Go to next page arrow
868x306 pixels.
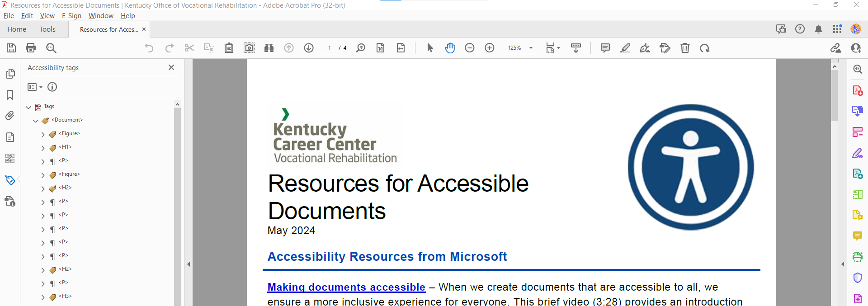pyautogui.click(x=309, y=48)
